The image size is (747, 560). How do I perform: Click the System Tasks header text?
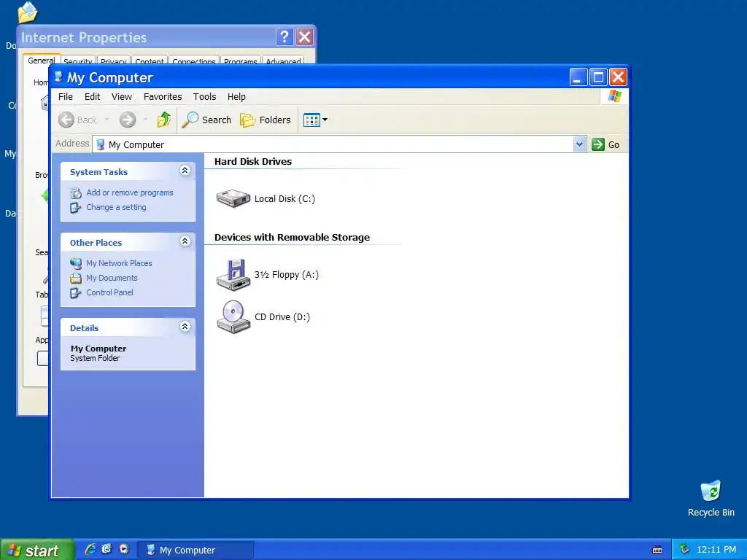click(98, 172)
